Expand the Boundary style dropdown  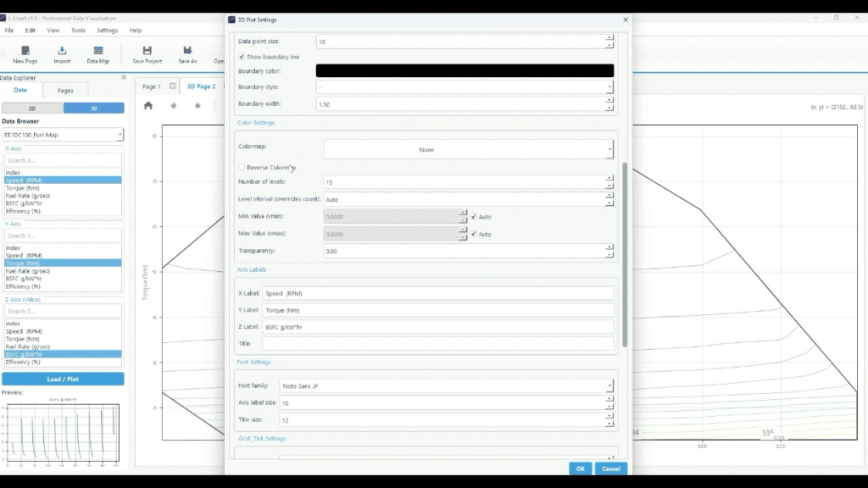(x=464, y=87)
